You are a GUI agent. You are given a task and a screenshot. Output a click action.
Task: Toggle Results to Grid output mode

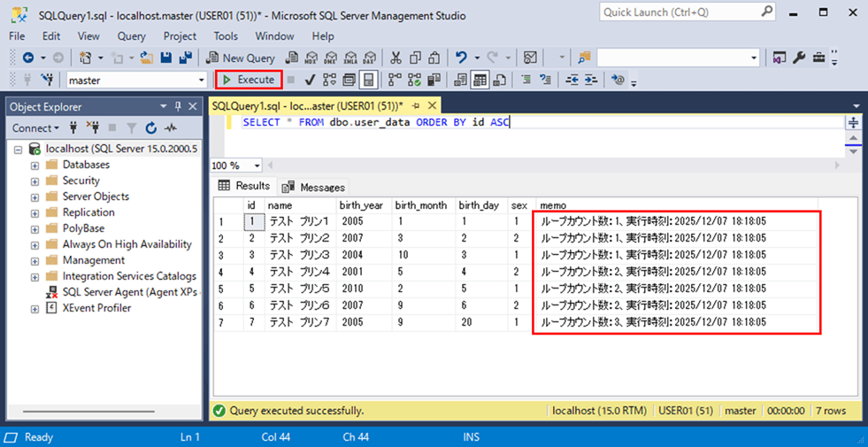point(480,80)
